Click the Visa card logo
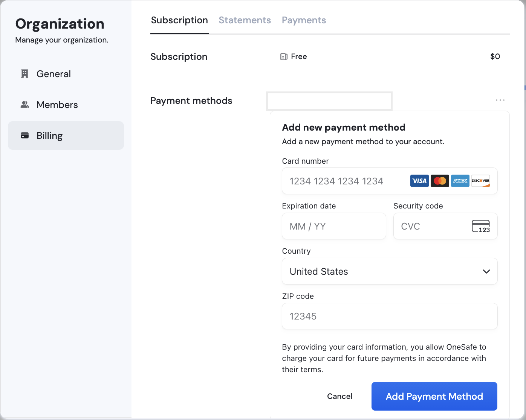The height and width of the screenshot is (420, 526). click(x=419, y=181)
